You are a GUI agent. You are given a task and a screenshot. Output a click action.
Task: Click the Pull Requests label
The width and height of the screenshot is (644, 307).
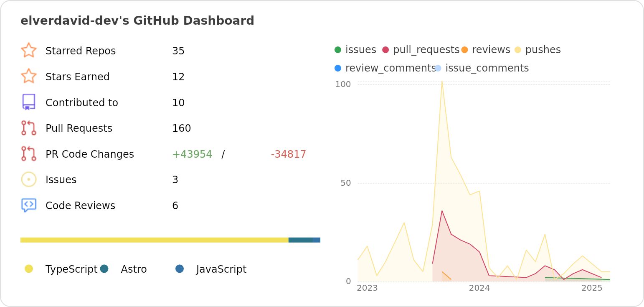(79, 128)
